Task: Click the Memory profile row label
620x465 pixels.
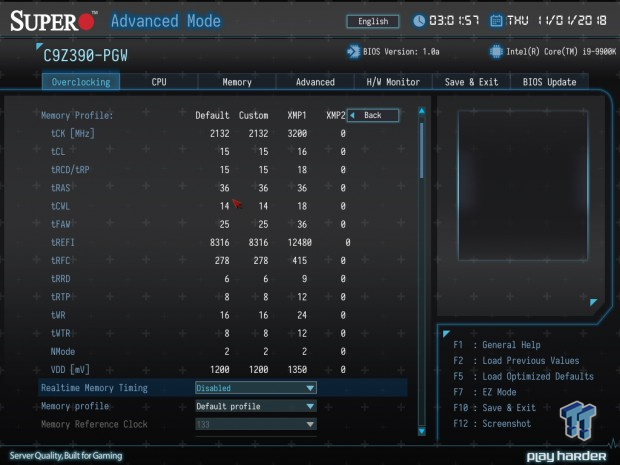Action: click(75, 406)
